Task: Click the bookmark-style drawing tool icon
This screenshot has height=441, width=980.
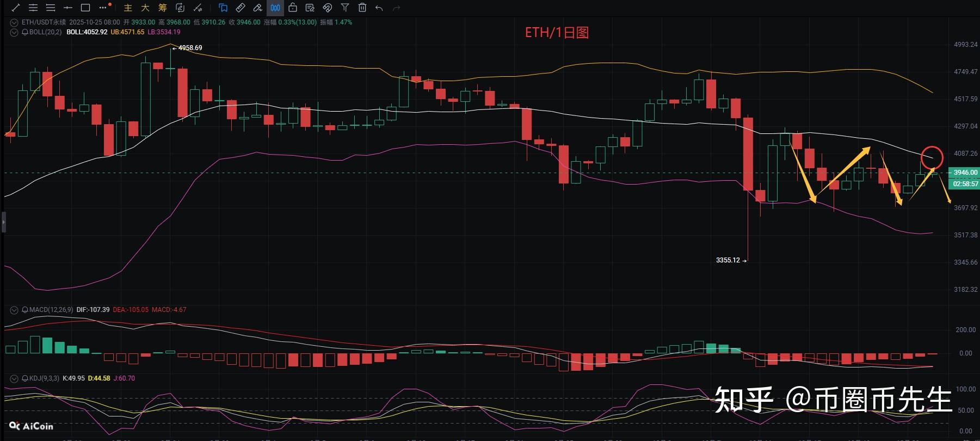Action: 223,8
